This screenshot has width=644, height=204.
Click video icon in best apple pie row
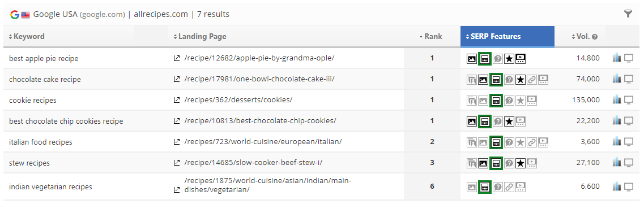521,58
